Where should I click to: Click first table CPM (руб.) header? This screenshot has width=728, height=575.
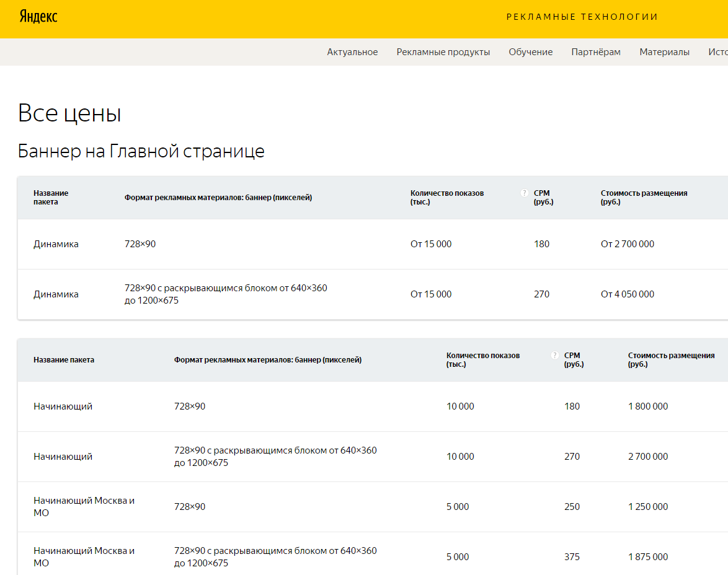click(x=544, y=197)
